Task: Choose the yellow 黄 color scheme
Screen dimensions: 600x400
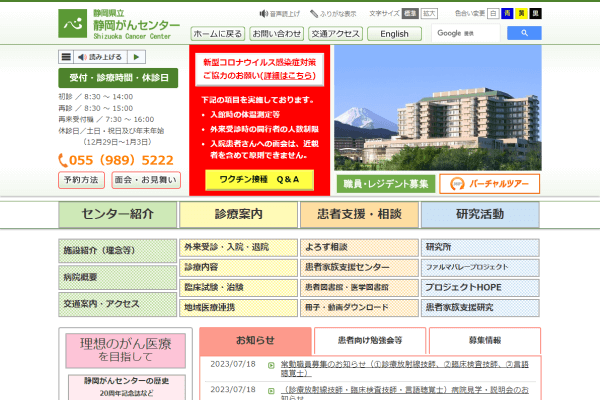Action: 521,14
